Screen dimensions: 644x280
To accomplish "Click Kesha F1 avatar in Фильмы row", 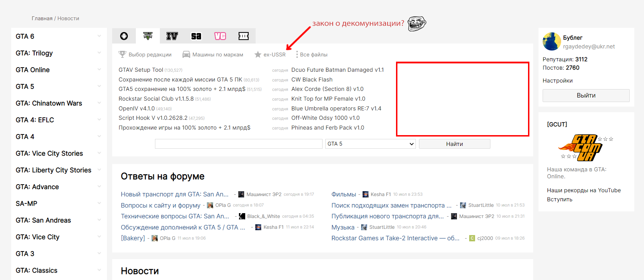I will tap(365, 194).
